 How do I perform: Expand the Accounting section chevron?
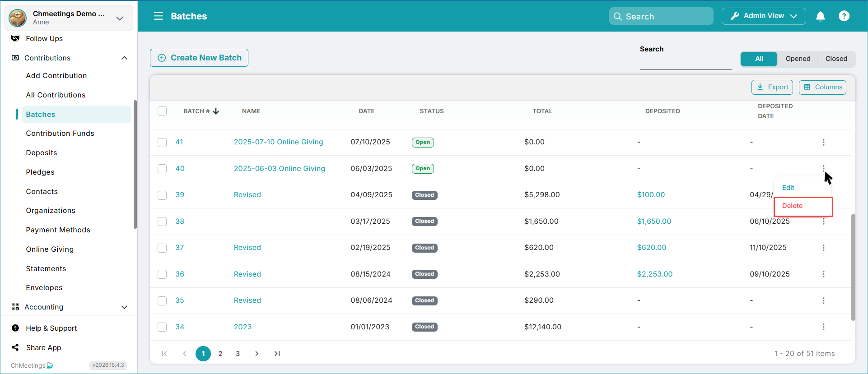click(x=125, y=307)
